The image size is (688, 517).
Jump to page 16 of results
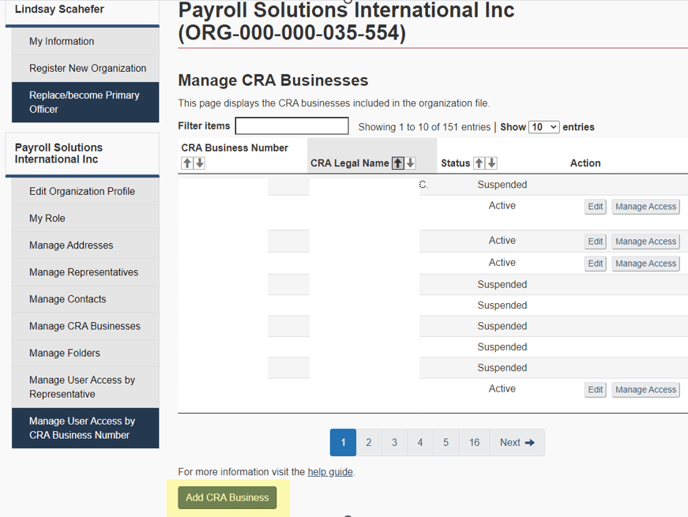point(474,442)
